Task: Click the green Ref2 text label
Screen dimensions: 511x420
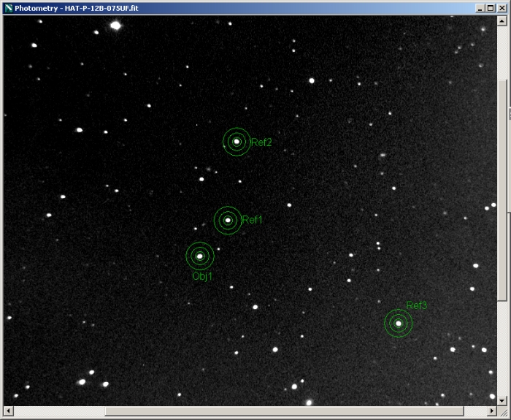Action: coord(261,142)
